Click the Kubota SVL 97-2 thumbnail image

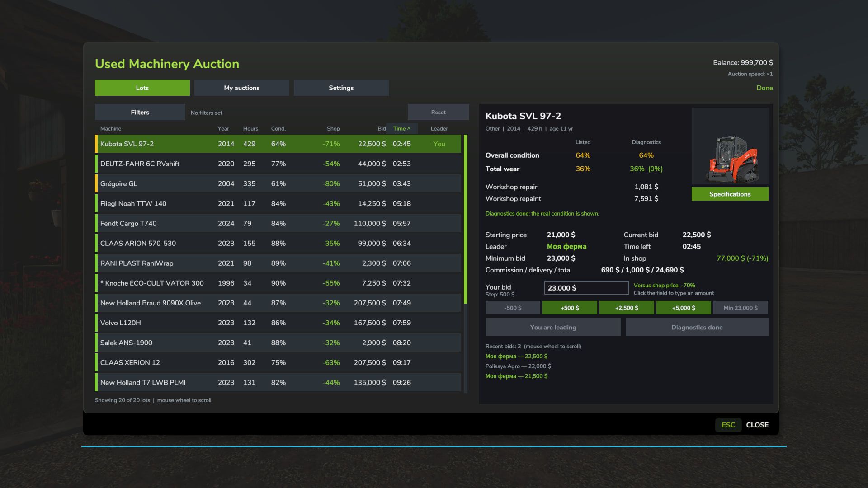click(730, 147)
